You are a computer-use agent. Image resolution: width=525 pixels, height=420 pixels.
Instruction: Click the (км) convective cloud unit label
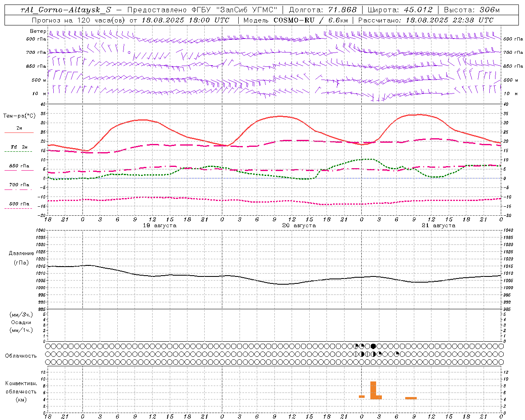(x=21, y=399)
